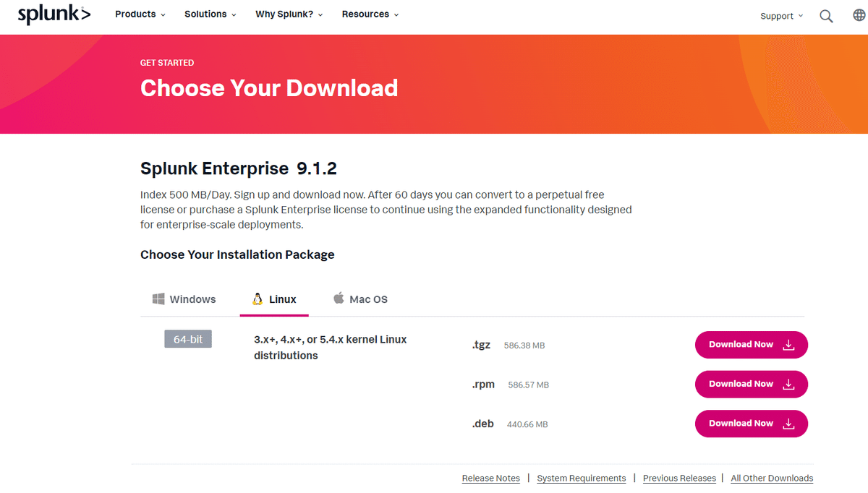Image resolution: width=868 pixels, height=493 pixels.
Task: Expand the Products menu
Action: coord(140,14)
